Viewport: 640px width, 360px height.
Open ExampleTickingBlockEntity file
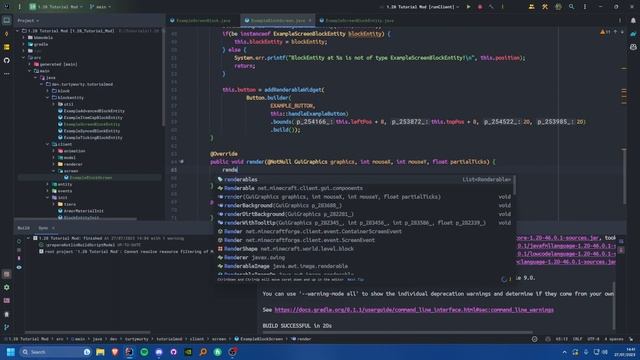click(x=93, y=138)
